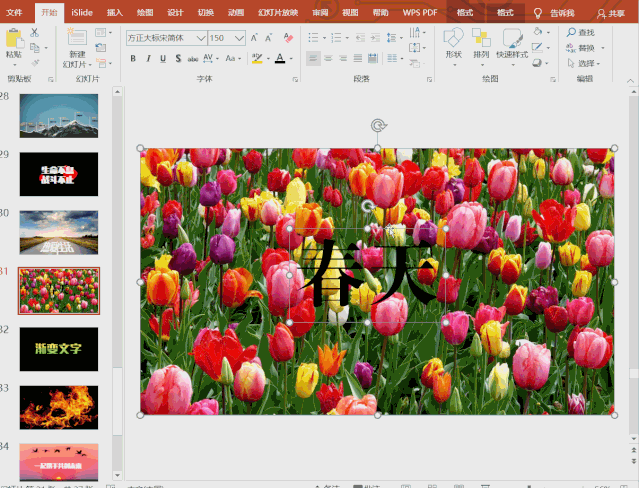
Task: Click font color A swatch
Action: 280,59
